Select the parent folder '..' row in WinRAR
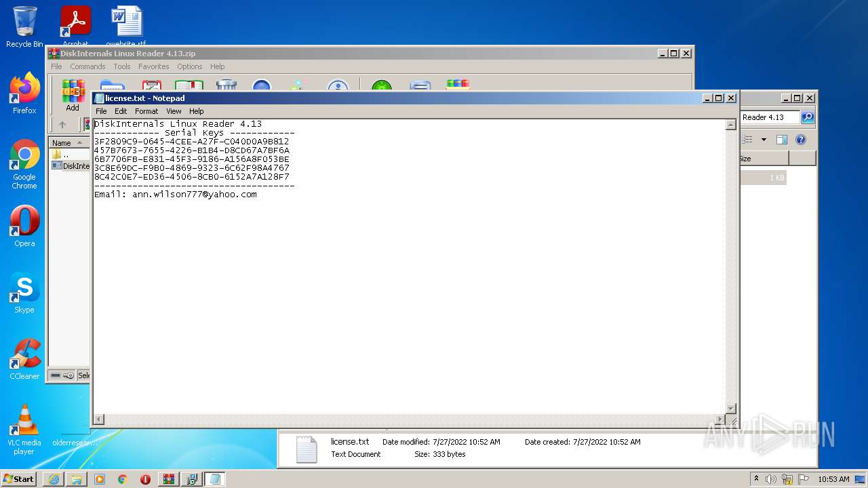 70,155
